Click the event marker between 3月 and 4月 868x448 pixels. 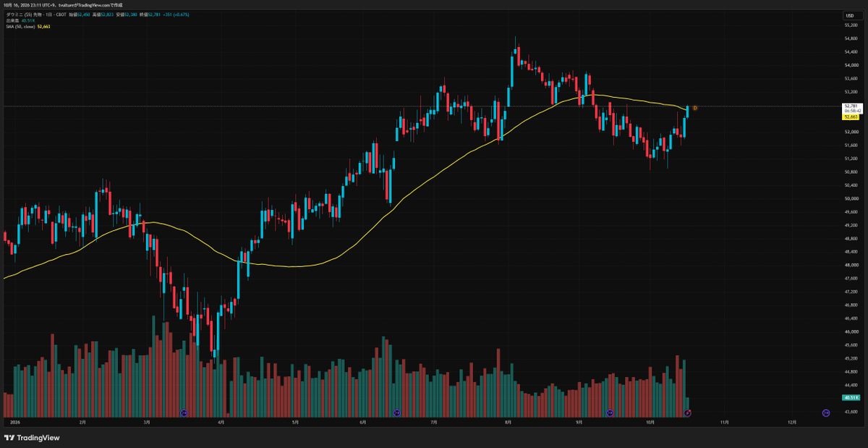pyautogui.click(x=184, y=413)
